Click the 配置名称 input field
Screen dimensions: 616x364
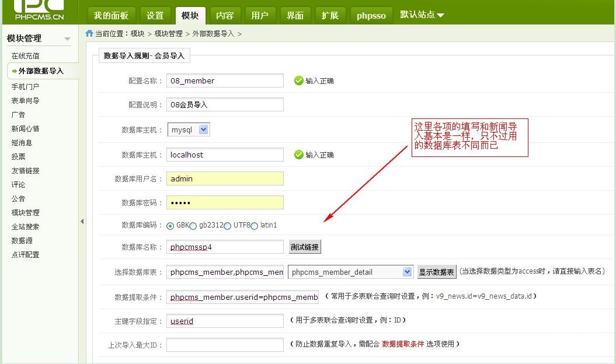tap(225, 80)
